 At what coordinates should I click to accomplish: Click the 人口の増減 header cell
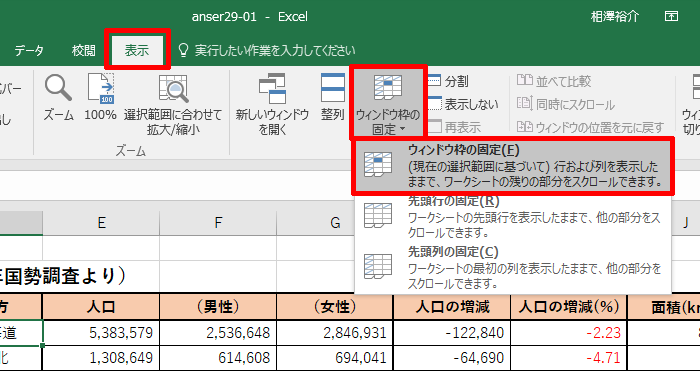[452, 307]
